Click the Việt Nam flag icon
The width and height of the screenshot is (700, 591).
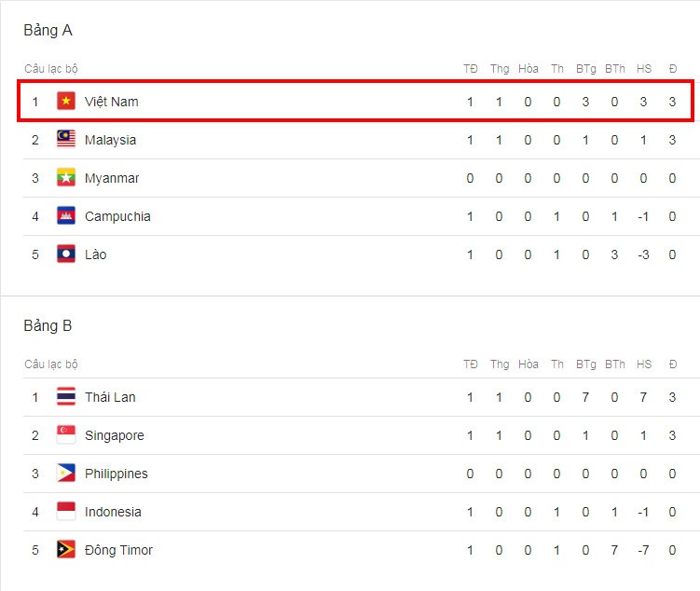pos(66,102)
